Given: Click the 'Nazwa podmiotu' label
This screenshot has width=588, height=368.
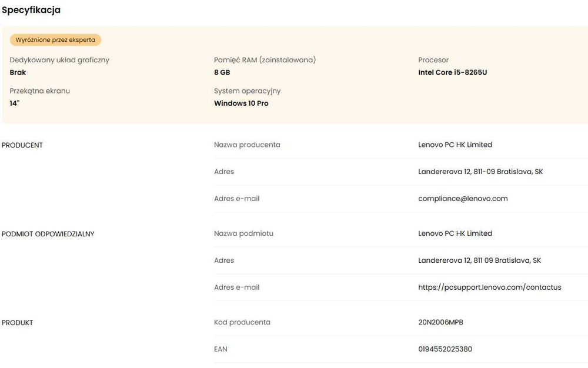Looking at the screenshot, I should (244, 233).
